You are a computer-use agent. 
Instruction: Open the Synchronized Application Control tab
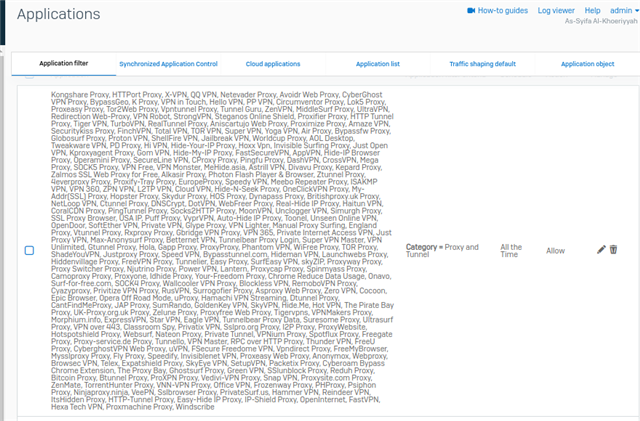[168, 64]
